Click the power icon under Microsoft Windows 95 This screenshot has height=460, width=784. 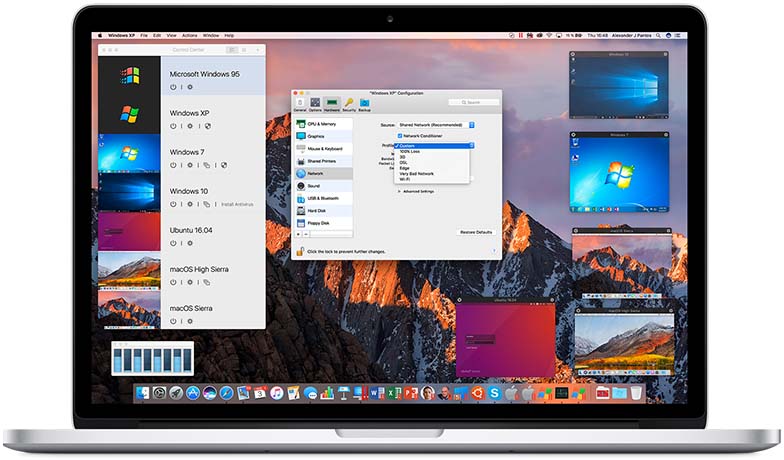173,87
